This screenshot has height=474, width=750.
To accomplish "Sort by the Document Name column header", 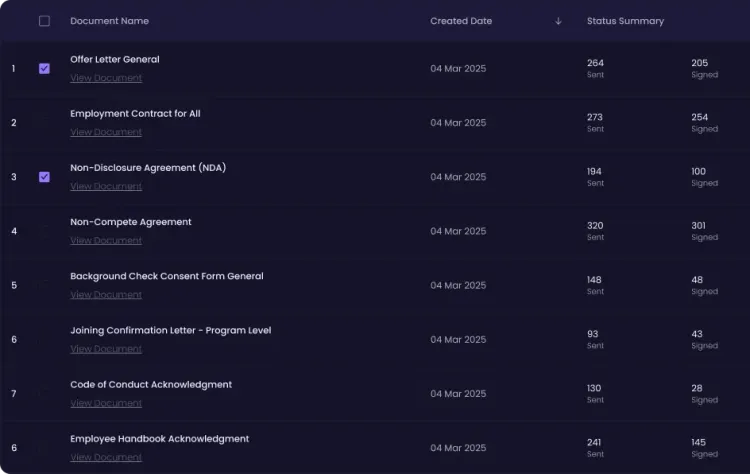I will tap(110, 21).
